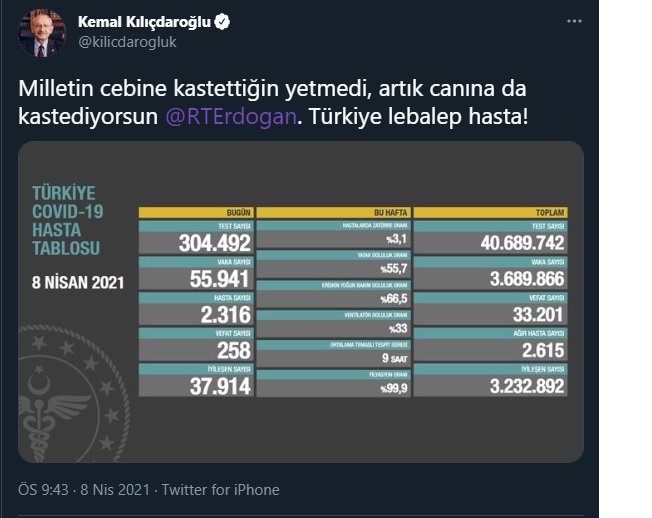This screenshot has width=652, height=518.
Task: Click the Türkiye COVID-19 Hasta Tablosu title
Action: click(x=67, y=221)
